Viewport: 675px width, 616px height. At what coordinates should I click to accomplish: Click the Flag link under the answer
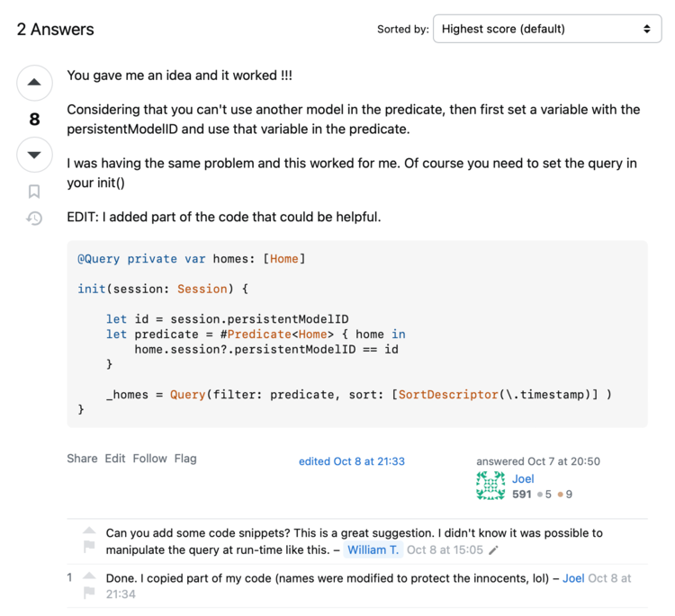click(x=185, y=459)
